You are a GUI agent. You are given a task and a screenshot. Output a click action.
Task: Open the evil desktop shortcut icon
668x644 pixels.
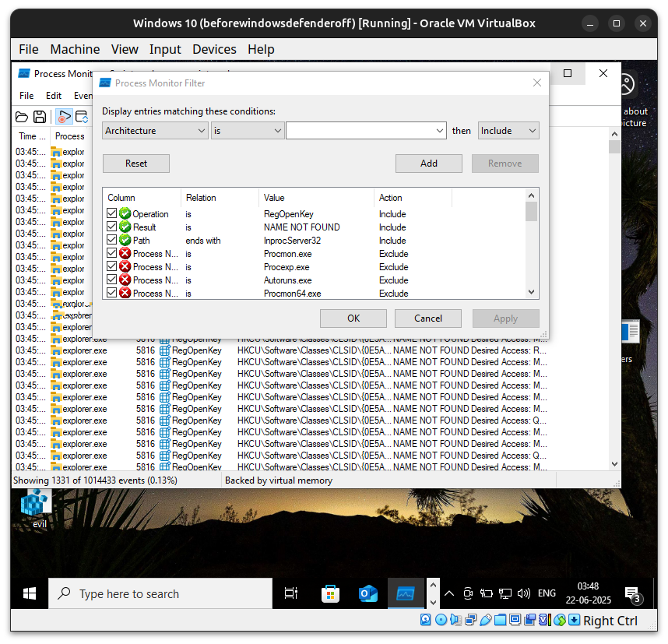point(36,509)
